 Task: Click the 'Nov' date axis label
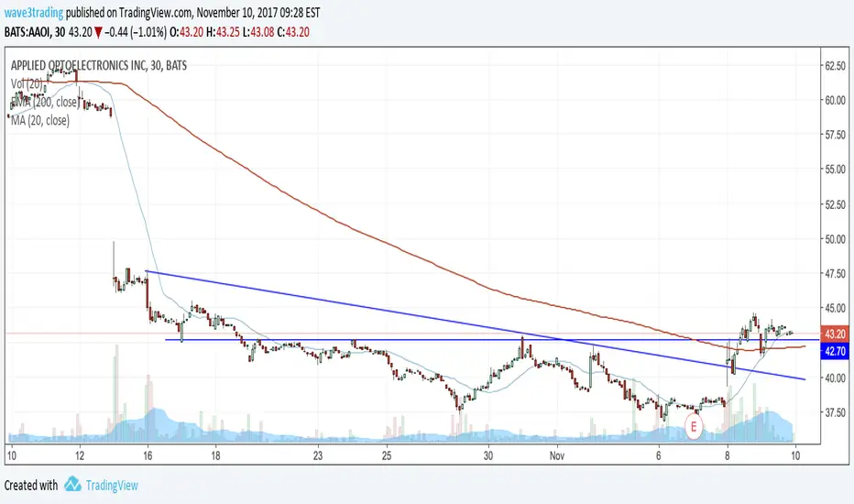click(x=556, y=455)
